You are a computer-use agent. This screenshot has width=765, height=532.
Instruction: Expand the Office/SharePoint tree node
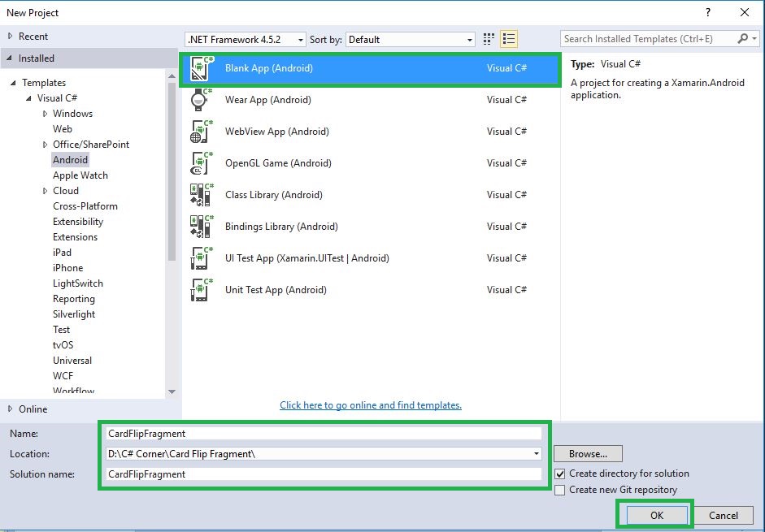pyautogui.click(x=45, y=145)
